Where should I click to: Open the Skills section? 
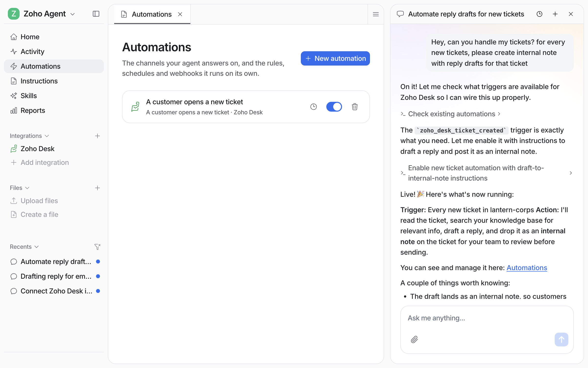pyautogui.click(x=54, y=96)
